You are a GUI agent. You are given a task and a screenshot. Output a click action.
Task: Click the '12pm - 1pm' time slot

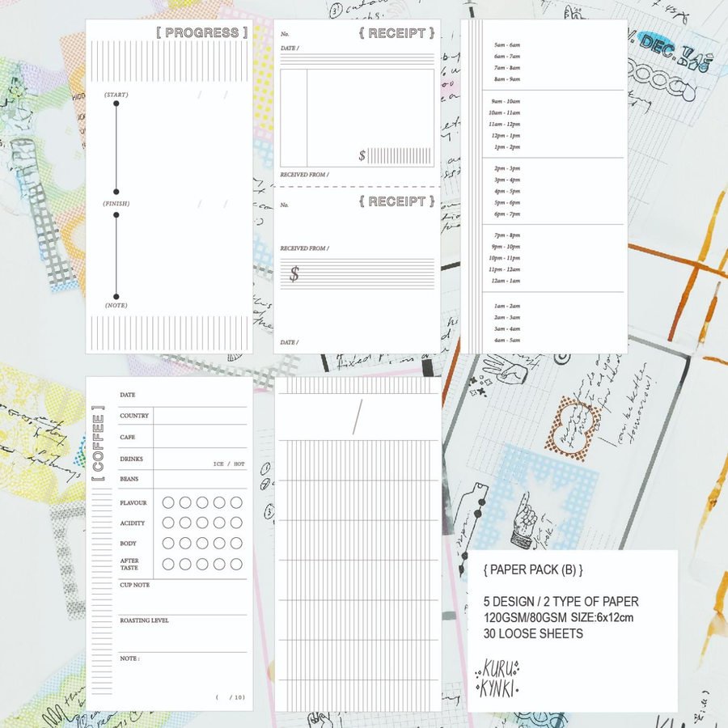pyautogui.click(x=506, y=136)
